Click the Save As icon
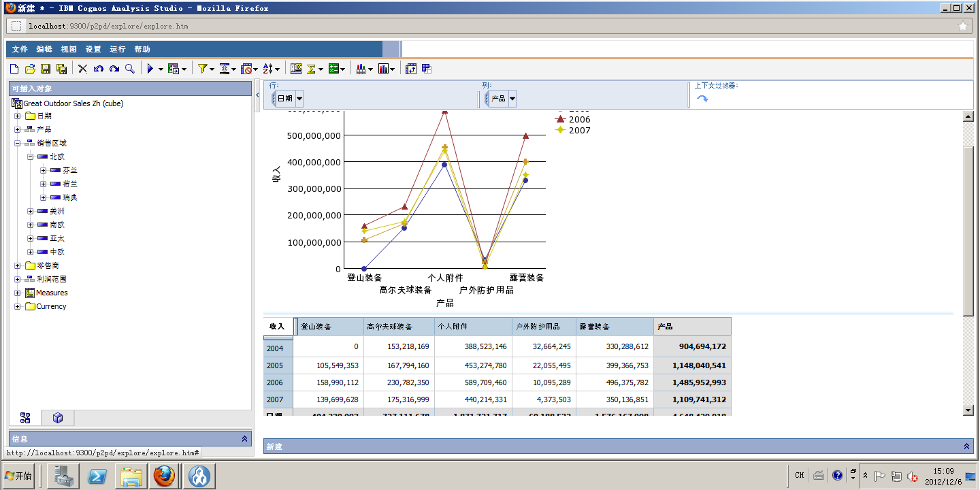 [61, 69]
